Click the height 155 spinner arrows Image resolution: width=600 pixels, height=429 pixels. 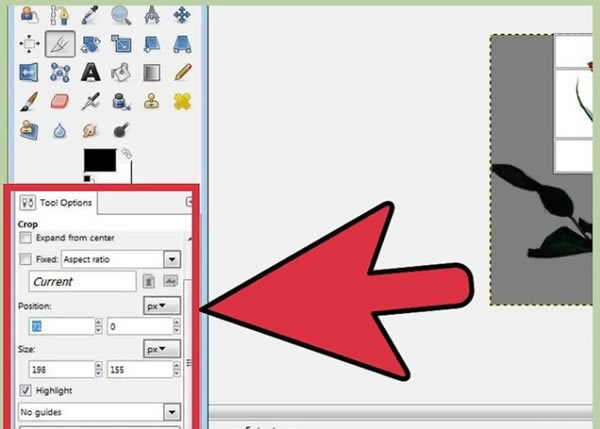pos(176,370)
